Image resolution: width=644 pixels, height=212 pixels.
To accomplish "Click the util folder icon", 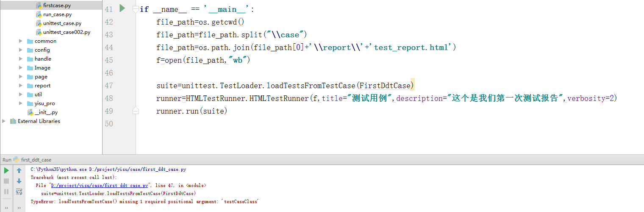I will (x=30, y=95).
